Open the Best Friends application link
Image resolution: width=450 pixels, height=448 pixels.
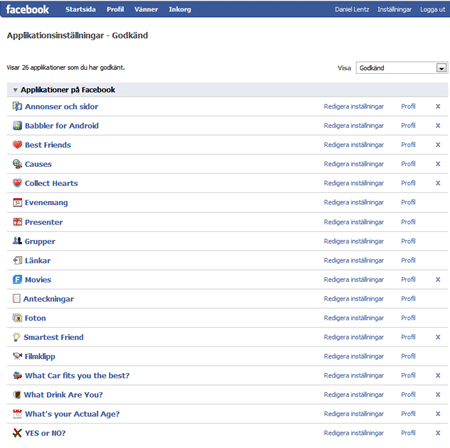[x=48, y=145]
